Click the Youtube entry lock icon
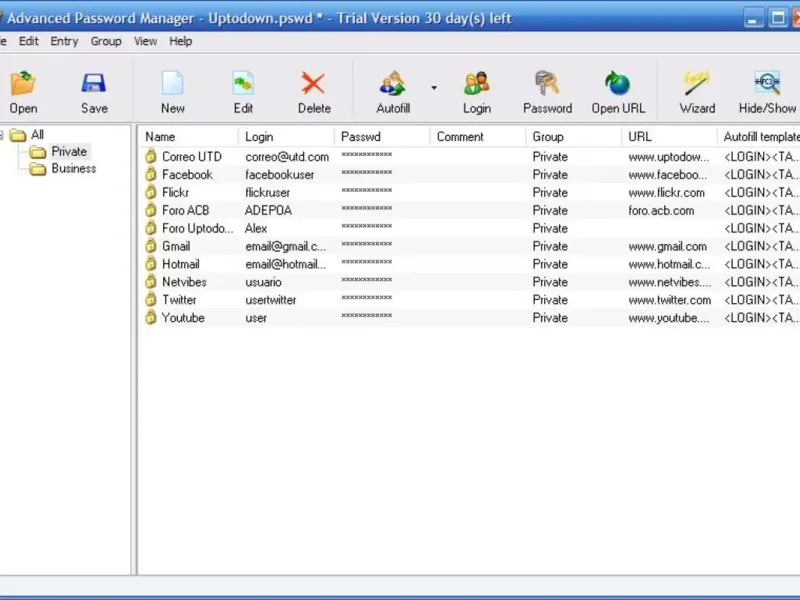Image resolution: width=800 pixels, height=600 pixels. (x=150, y=317)
